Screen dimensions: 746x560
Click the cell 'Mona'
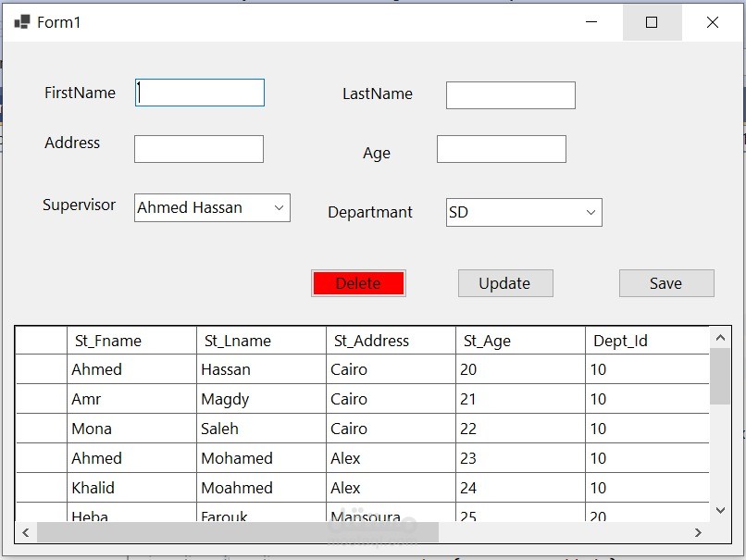tap(131, 429)
